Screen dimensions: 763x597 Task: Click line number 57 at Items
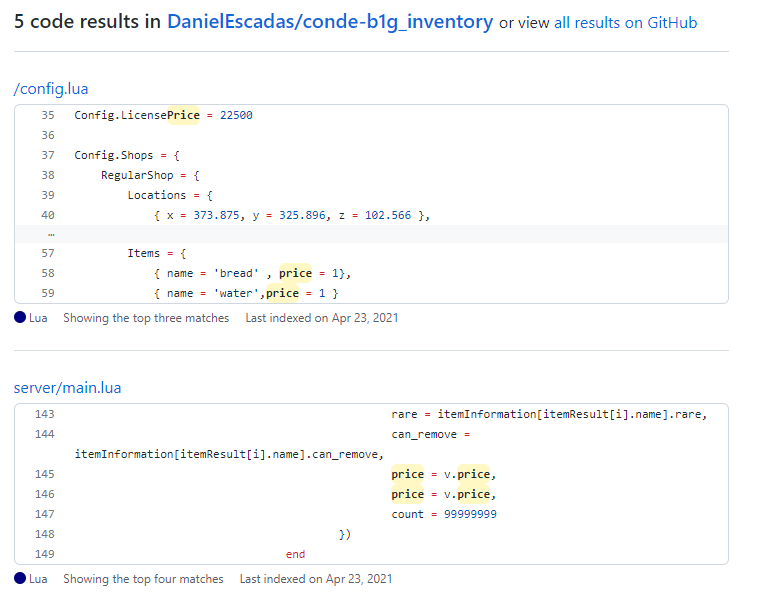click(48, 253)
